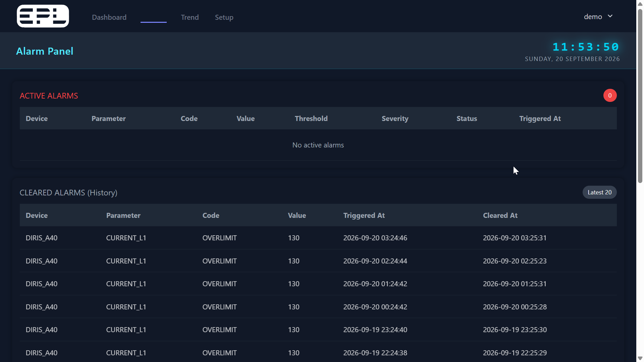Click the Latest 20 badge
Screen dimensions: 644x362
point(599,192)
